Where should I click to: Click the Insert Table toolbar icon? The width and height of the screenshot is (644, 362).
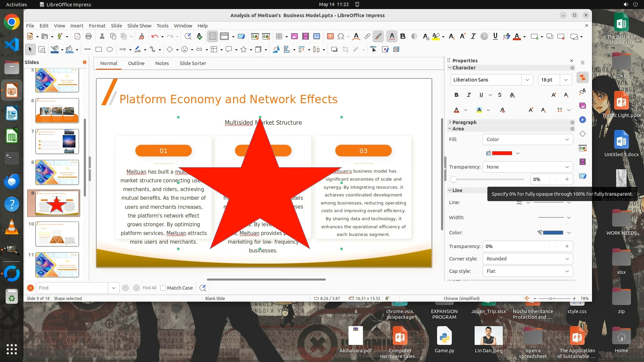tap(279, 37)
